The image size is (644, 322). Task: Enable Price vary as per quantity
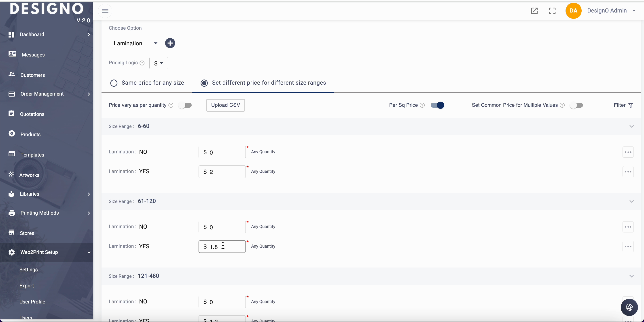click(185, 105)
